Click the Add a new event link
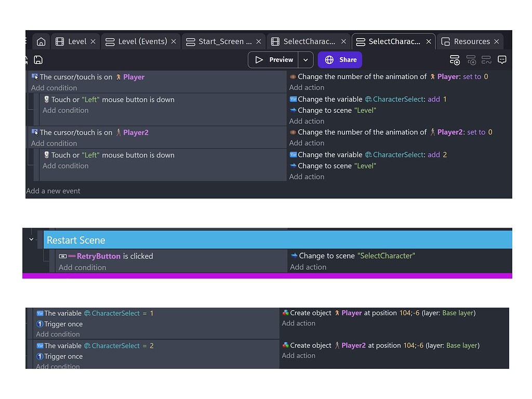The height and width of the screenshot is (399, 532). click(53, 191)
